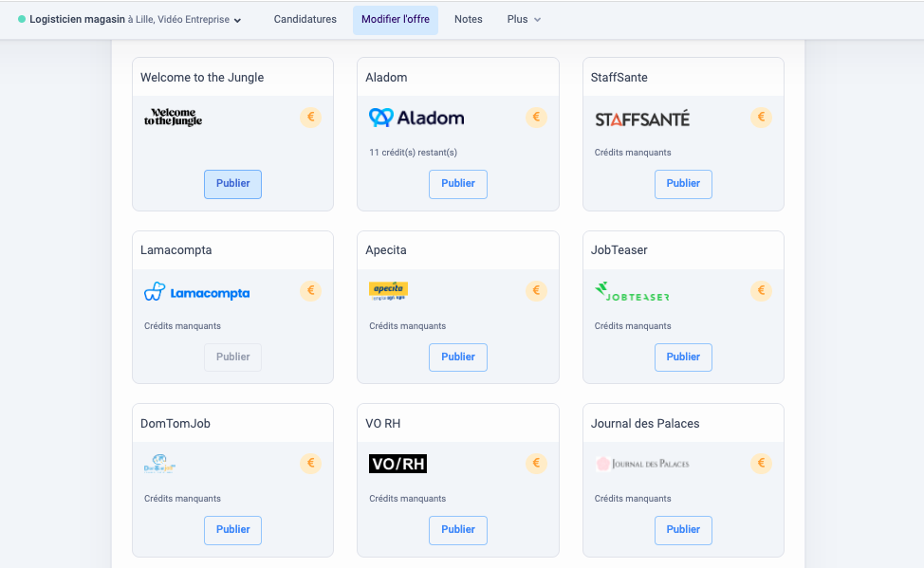Publish the offer on Welcome to the Jungle

232,184
